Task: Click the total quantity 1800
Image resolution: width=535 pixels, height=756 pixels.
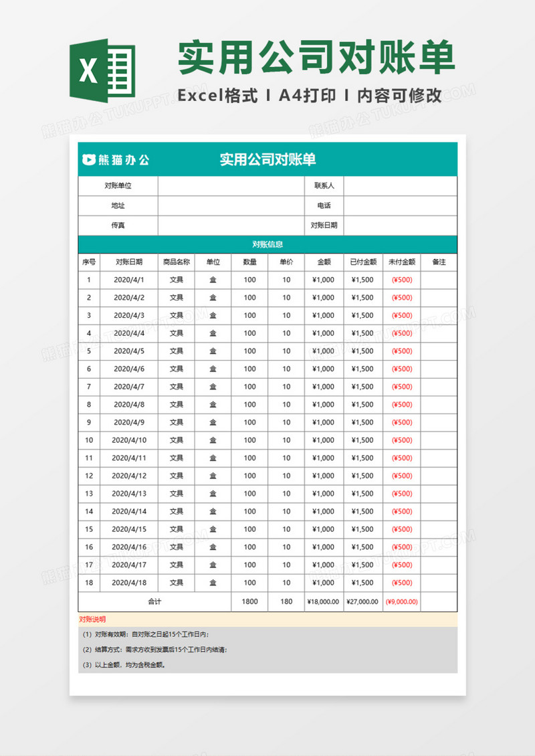Action: [249, 601]
